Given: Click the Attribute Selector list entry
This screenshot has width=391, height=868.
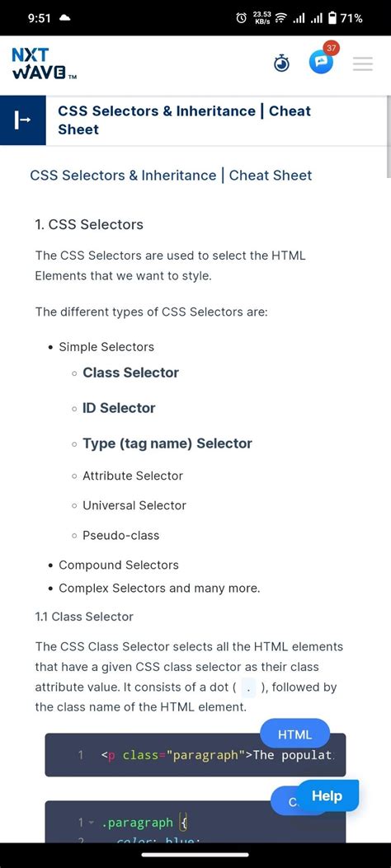Looking at the screenshot, I should (x=132, y=476).
